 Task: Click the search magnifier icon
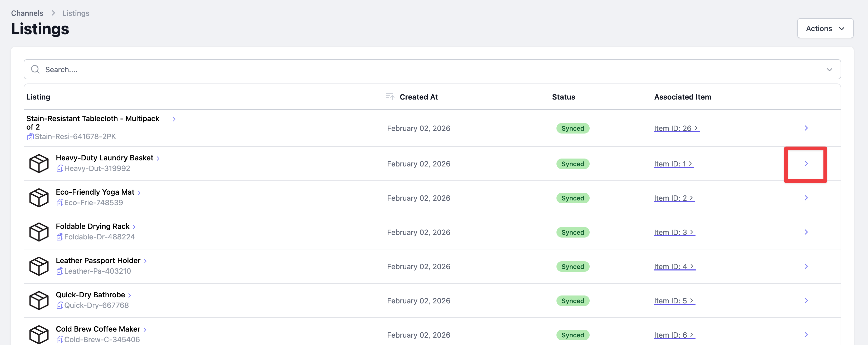[x=35, y=70]
